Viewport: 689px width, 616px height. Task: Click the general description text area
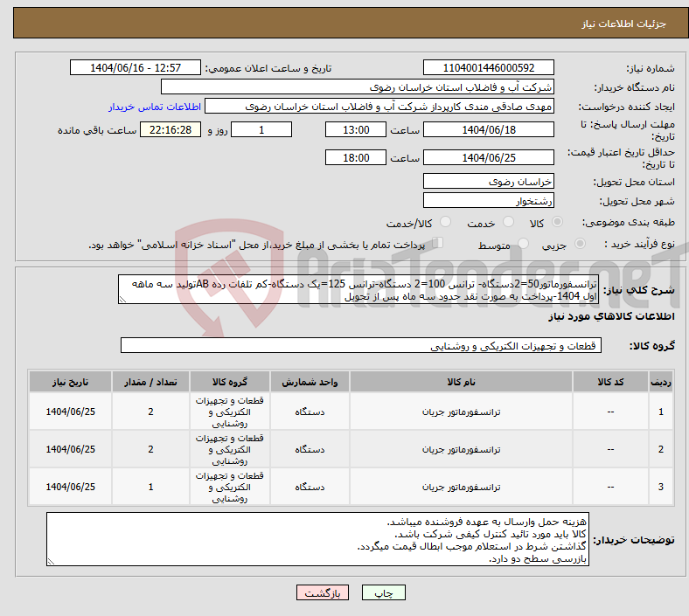click(x=358, y=290)
